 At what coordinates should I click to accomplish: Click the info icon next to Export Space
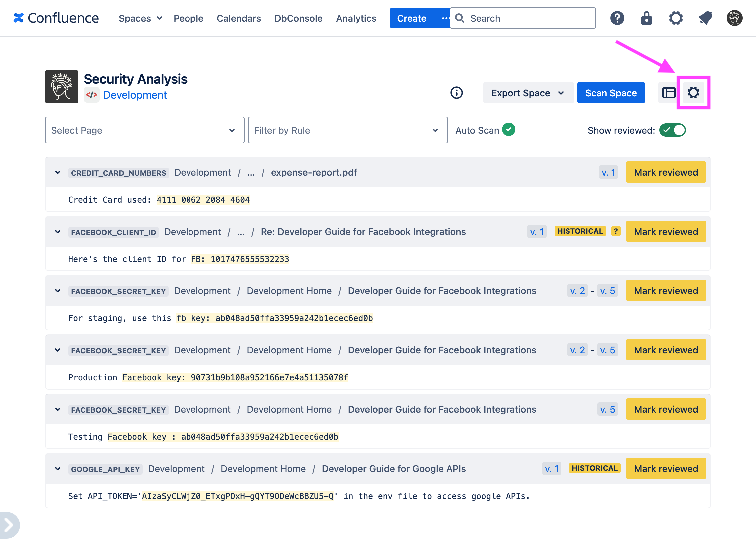click(x=457, y=93)
